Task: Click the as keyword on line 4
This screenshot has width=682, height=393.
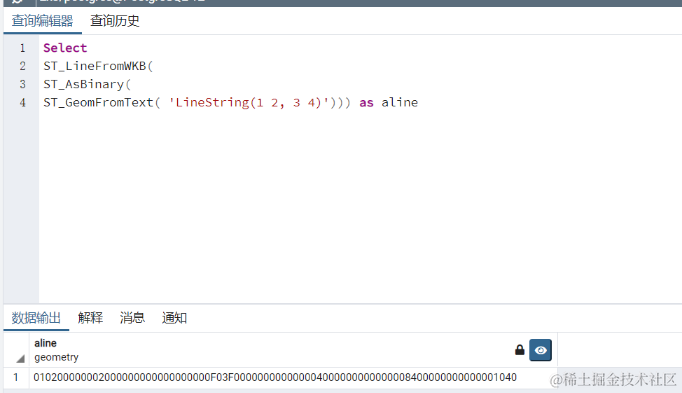Action: pyautogui.click(x=366, y=103)
